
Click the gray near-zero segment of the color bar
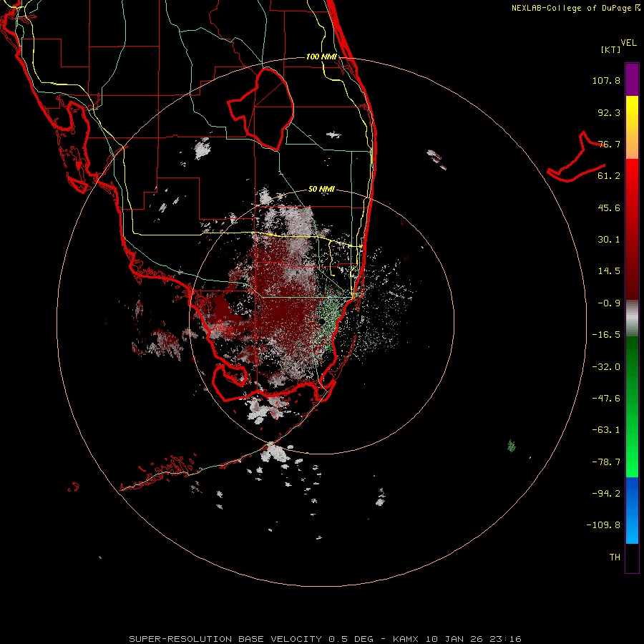click(x=632, y=318)
